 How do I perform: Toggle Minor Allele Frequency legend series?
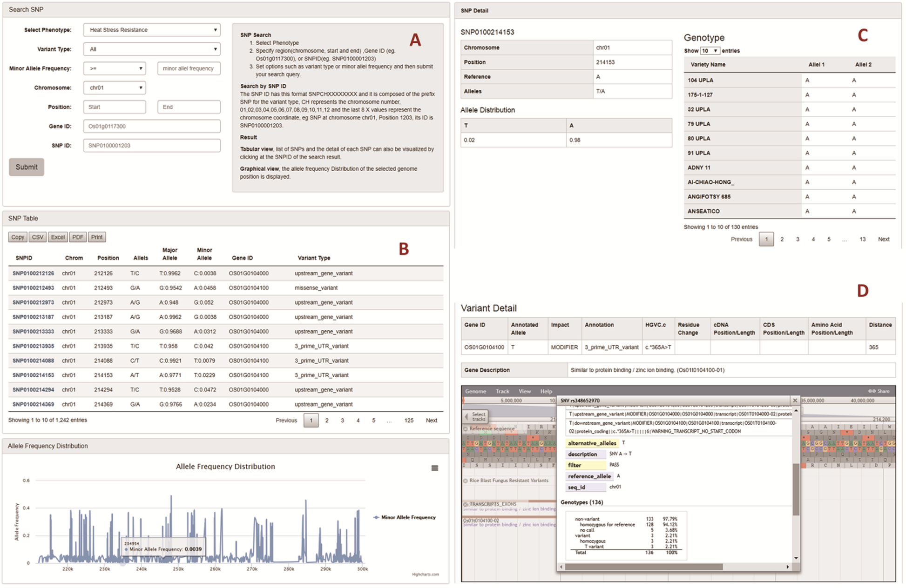(x=405, y=517)
